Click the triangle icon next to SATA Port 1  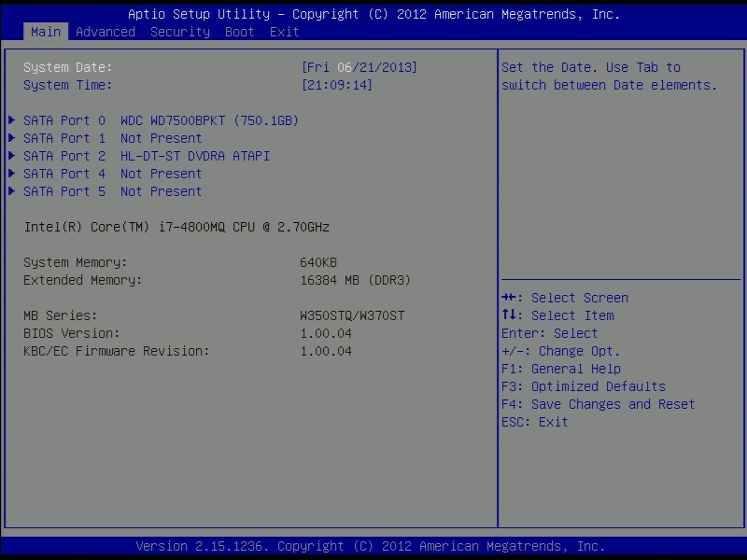pyautogui.click(x=11, y=138)
